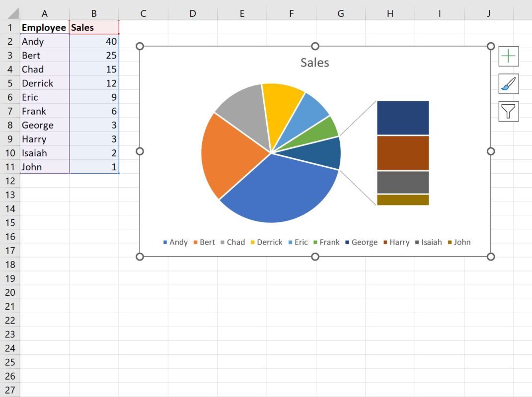The width and height of the screenshot is (532, 397).
Task: Click the top-right chart resize handle
Action: (491, 46)
